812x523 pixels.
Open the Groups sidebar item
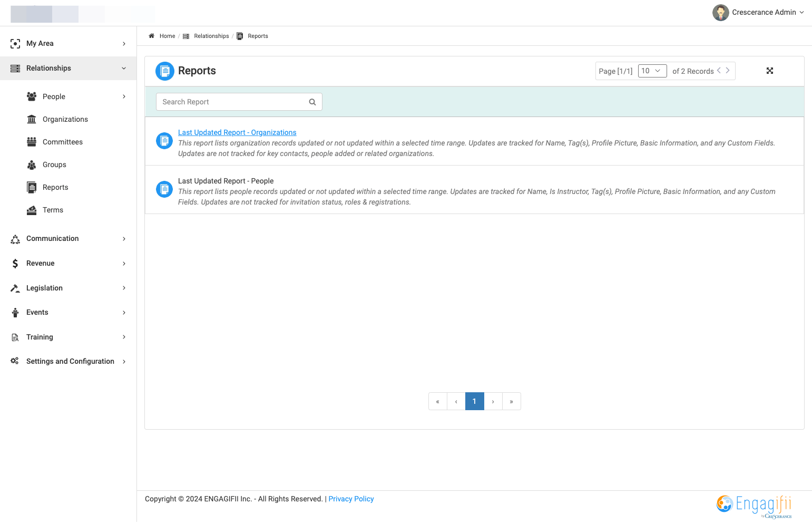coord(54,164)
